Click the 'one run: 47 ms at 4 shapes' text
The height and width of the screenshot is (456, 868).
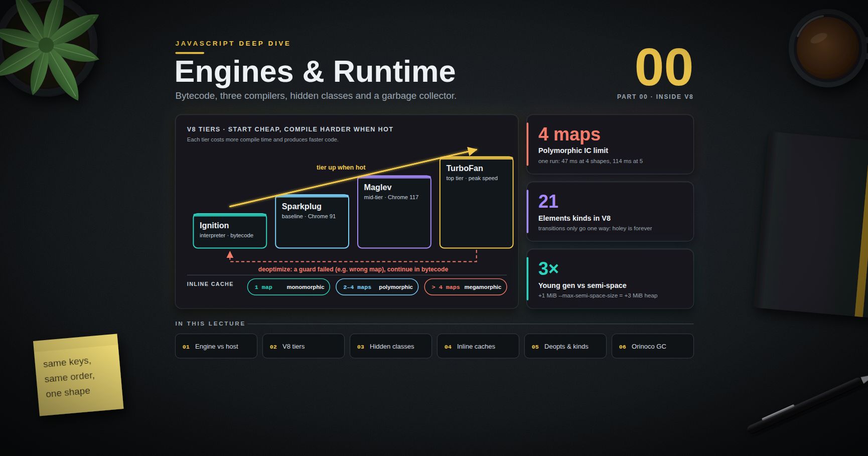tap(591, 161)
